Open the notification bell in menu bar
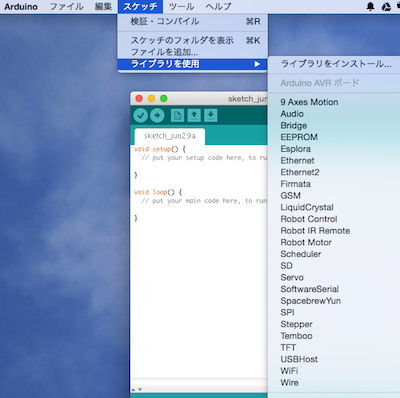The width and height of the screenshot is (400, 398). [x=370, y=6]
